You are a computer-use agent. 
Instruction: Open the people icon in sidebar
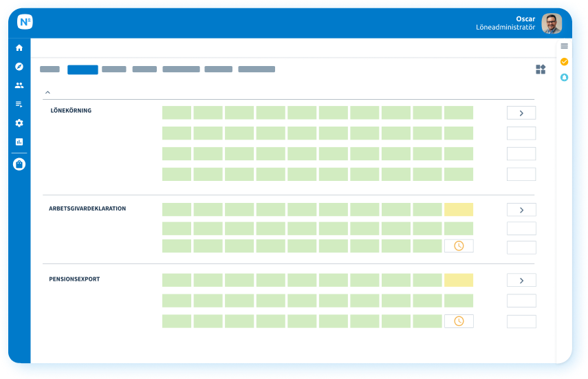[19, 85]
